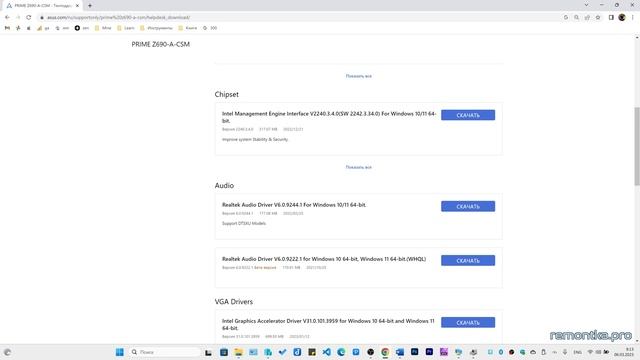This screenshot has width=640, height=360.
Task: Open the Widgets icon at taskbar left
Action: (7, 352)
